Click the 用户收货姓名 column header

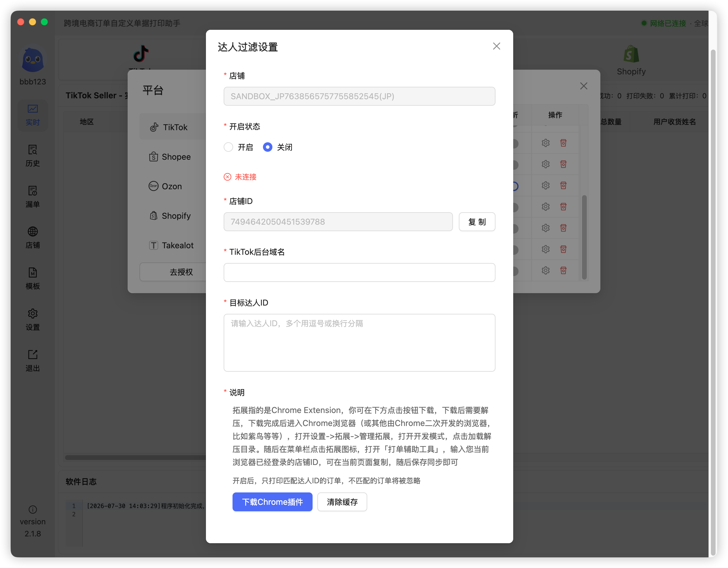(x=674, y=122)
